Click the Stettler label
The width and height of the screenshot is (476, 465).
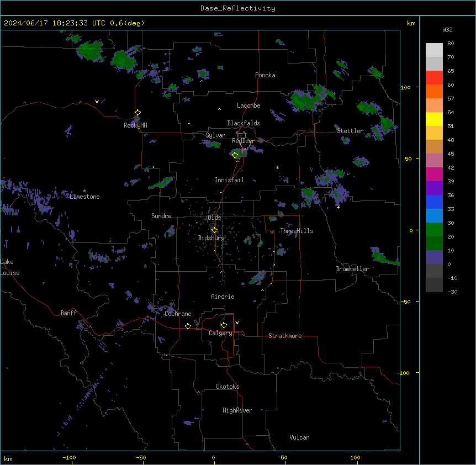[x=350, y=131]
